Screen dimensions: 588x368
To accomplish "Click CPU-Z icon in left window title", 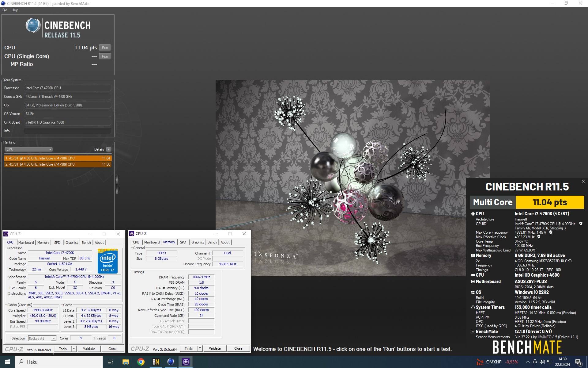I will point(6,234).
